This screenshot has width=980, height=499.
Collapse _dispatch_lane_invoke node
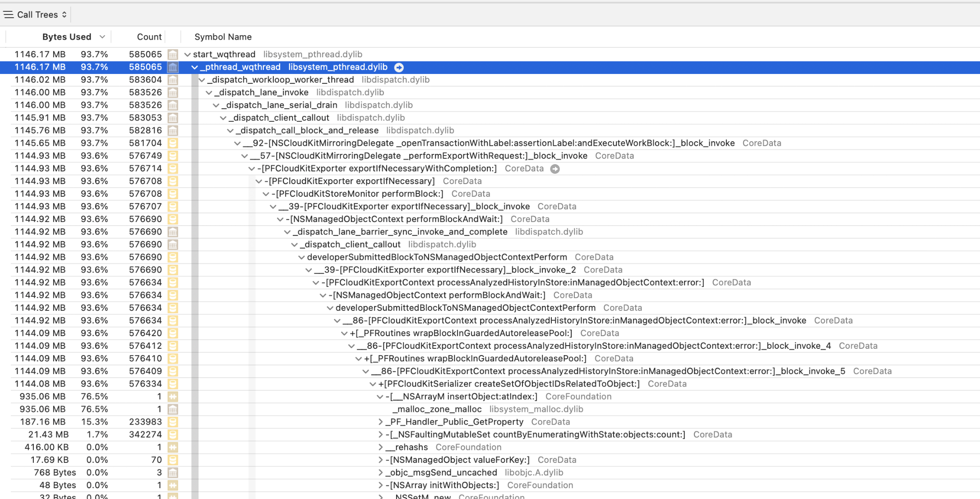(209, 92)
